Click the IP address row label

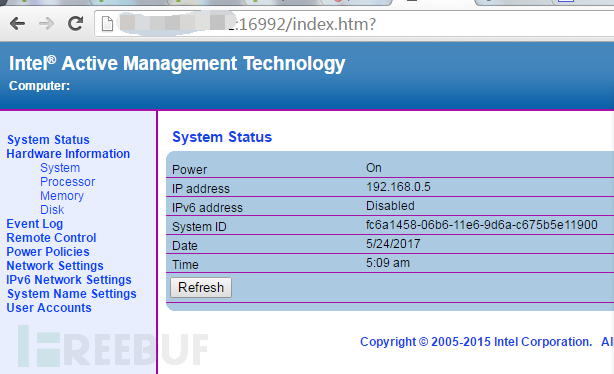click(201, 189)
